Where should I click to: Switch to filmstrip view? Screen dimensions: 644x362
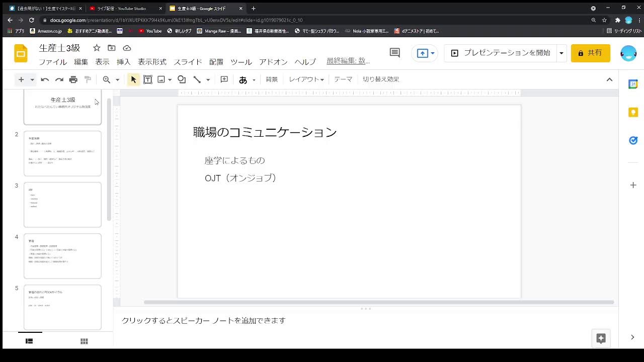29,341
